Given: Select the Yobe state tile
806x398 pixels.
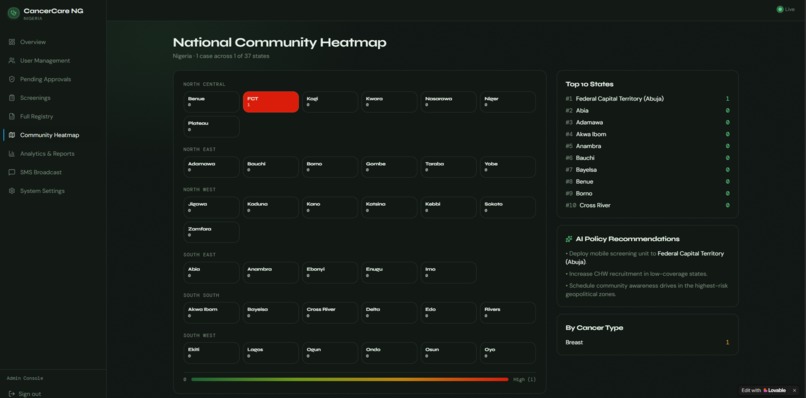Looking at the screenshot, I should 508,167.
